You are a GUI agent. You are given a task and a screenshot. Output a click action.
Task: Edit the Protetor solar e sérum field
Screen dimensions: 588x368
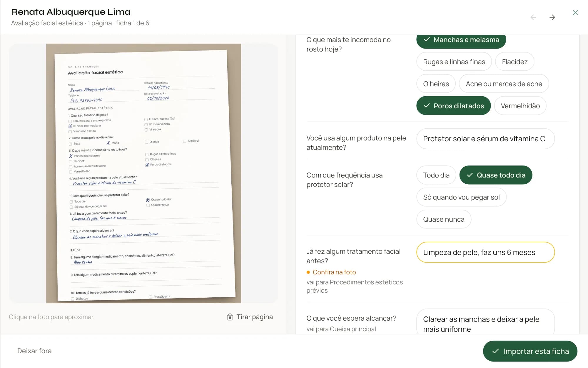point(485,139)
